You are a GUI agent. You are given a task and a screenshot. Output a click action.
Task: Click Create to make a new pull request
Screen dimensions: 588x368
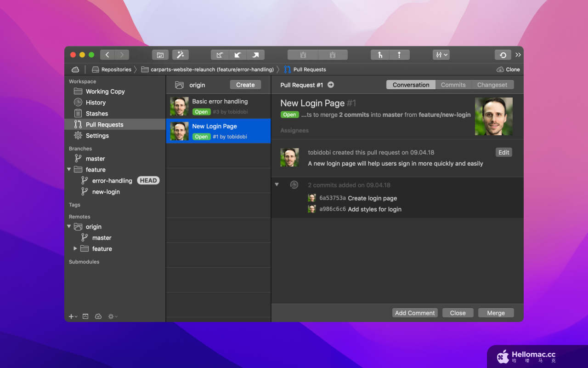pyautogui.click(x=245, y=85)
